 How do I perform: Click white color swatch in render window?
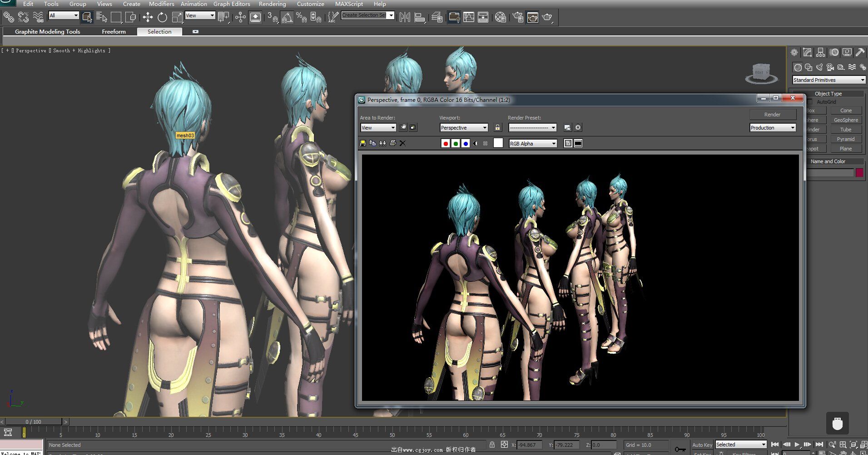pos(498,143)
